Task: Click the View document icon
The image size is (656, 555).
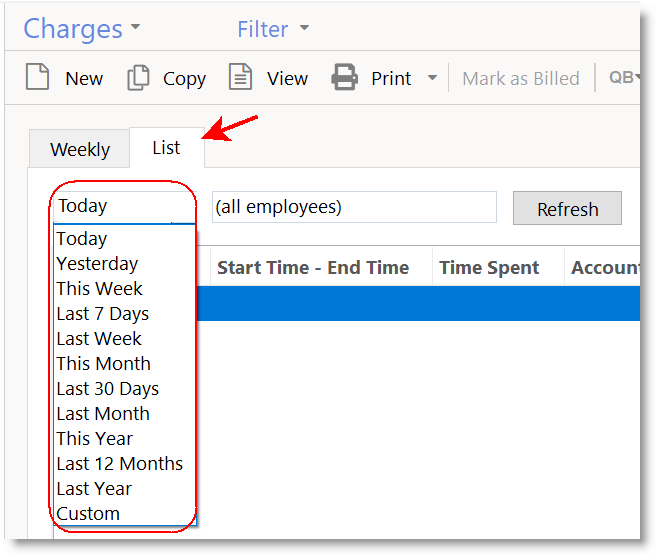Action: [x=240, y=78]
